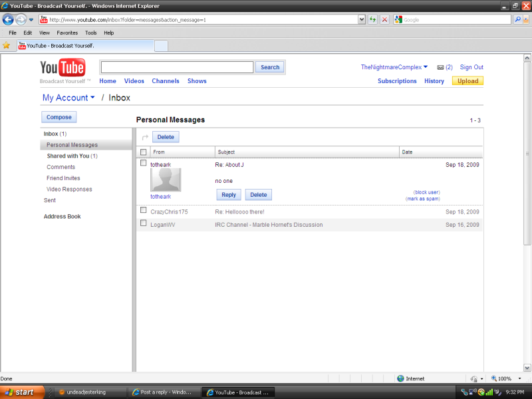Select Inbox (1) in sidebar
Screen dimensions: 532x399
click(55, 134)
